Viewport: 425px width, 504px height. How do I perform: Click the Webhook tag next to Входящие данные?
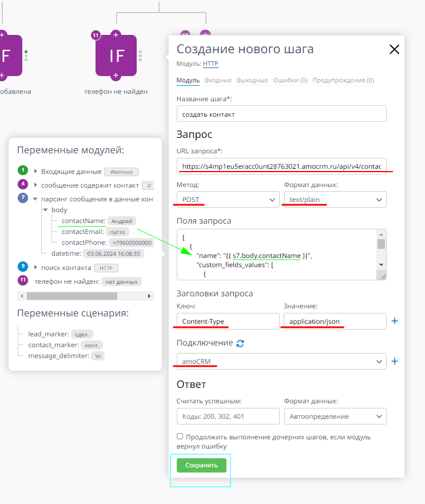tap(122, 170)
